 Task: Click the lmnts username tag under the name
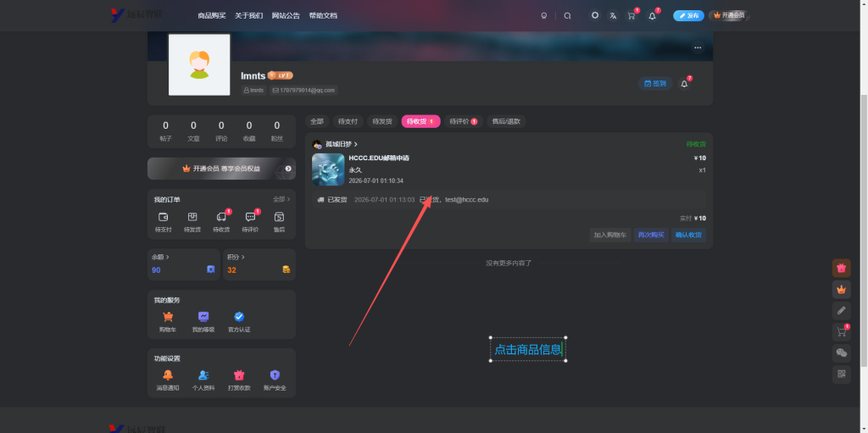pyautogui.click(x=253, y=91)
